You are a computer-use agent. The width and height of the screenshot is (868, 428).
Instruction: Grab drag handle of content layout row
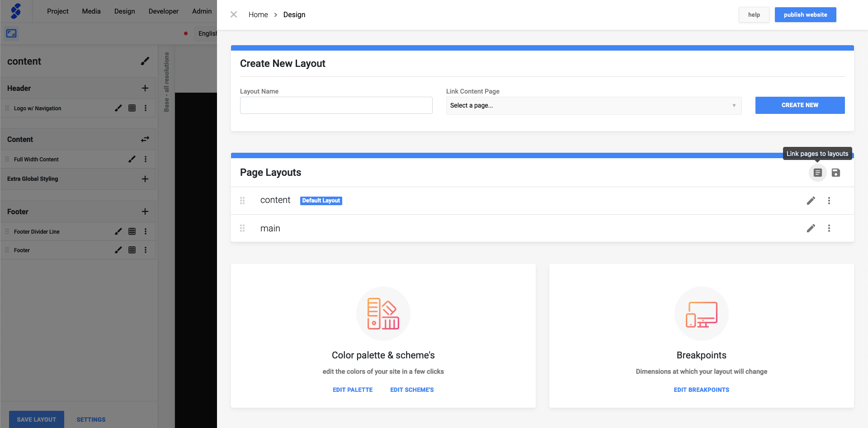tap(242, 201)
